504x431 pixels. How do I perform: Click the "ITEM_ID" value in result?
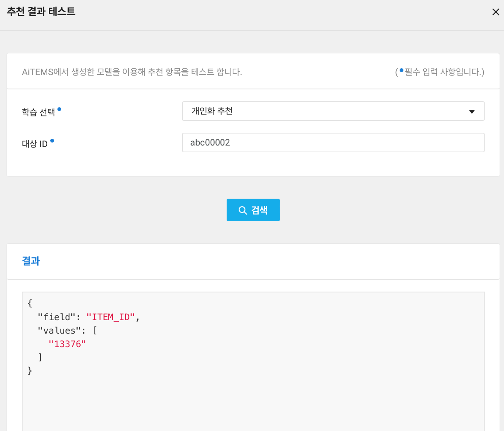click(110, 317)
